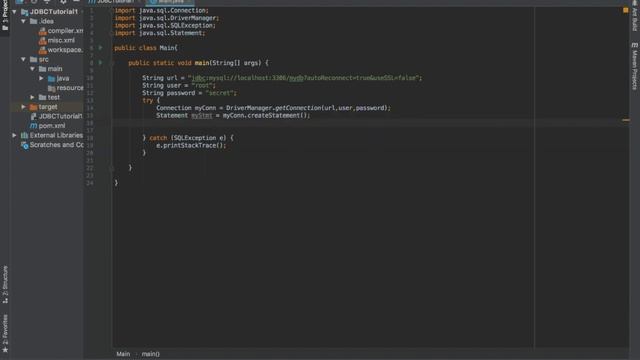The image size is (640, 360).
Task: Open the Favorites tool window tab
Action: tap(5, 333)
